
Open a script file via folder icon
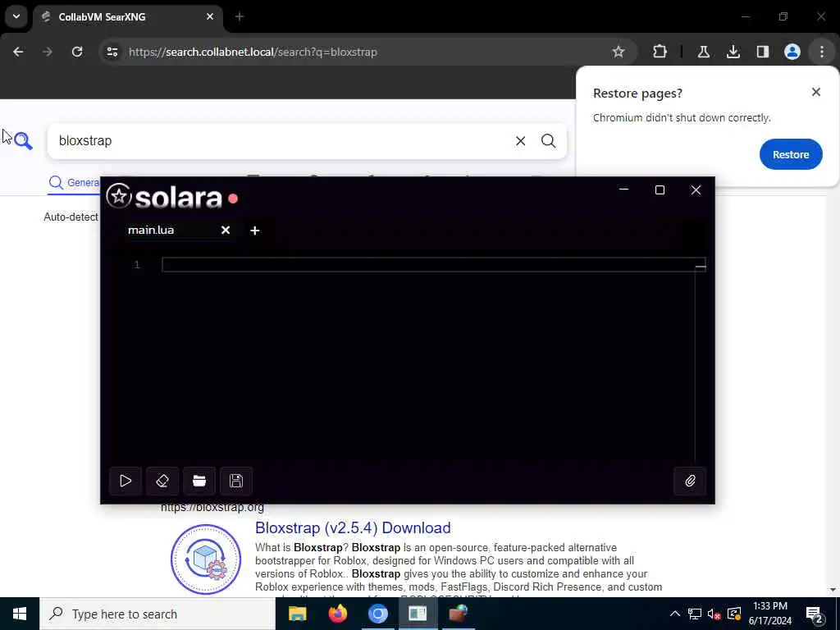tap(199, 481)
